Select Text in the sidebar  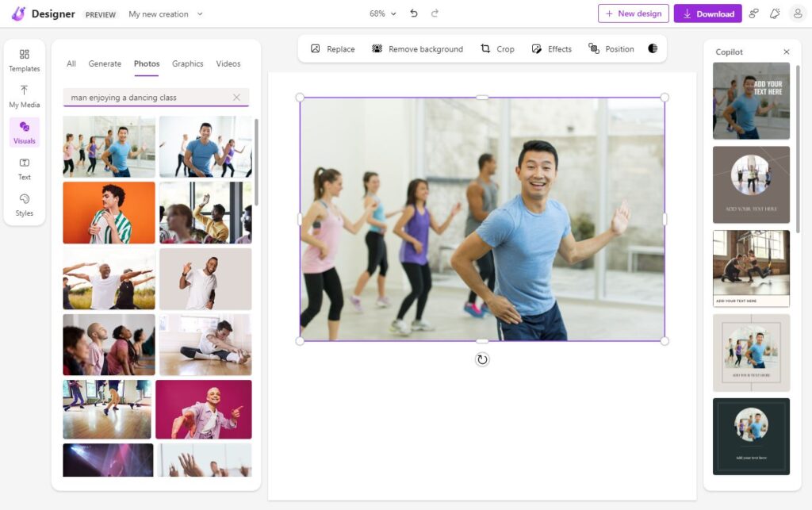pyautogui.click(x=24, y=168)
